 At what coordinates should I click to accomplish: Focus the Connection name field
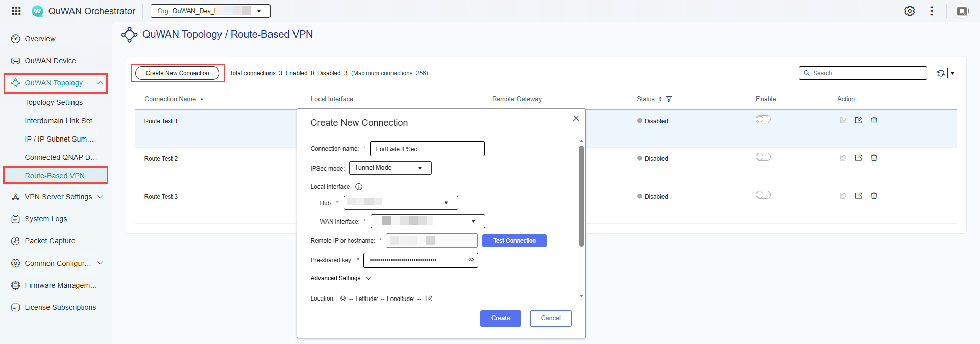pos(427,149)
